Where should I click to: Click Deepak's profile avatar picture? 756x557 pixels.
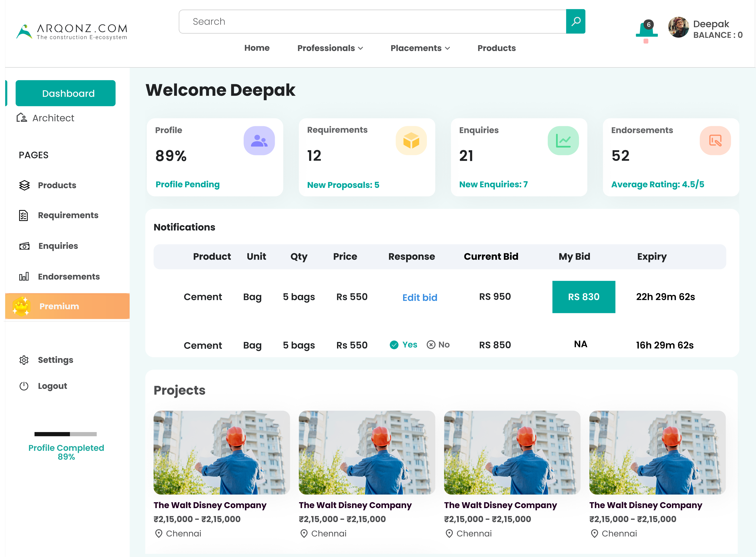(678, 28)
